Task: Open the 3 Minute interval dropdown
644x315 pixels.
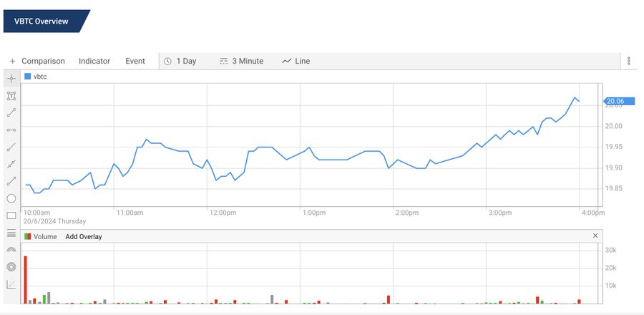Action: pos(241,62)
